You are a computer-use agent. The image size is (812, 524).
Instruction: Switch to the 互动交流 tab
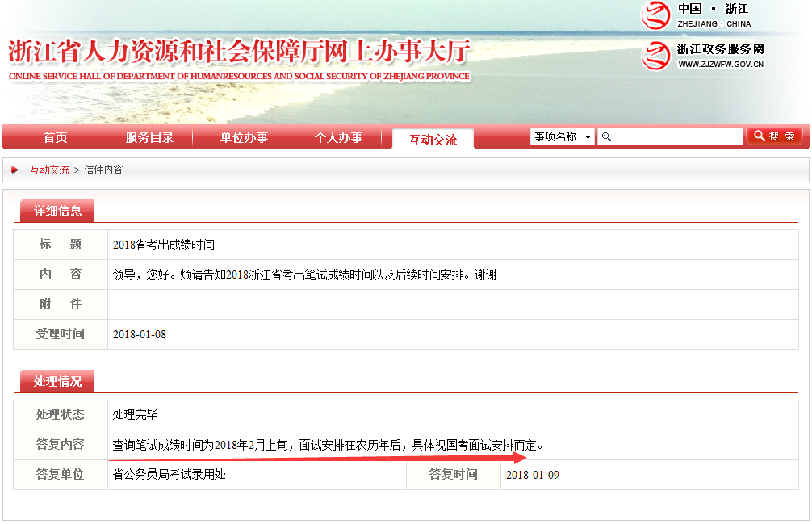433,137
